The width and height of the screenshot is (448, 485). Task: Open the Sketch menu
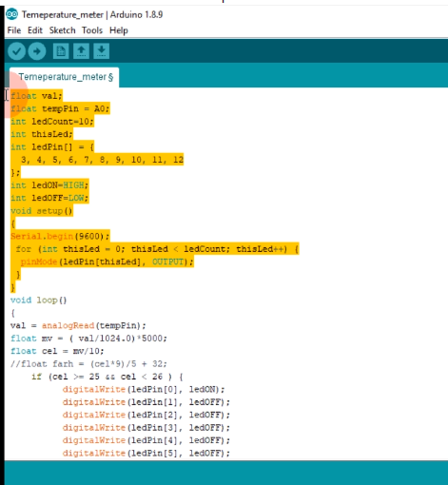click(x=62, y=30)
